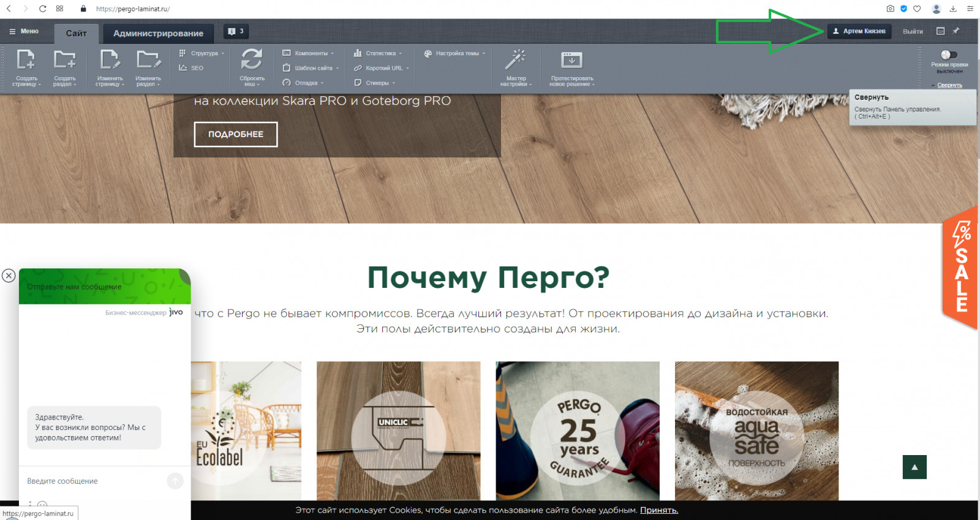The width and height of the screenshot is (980, 520).
Task: Click the panel settings icon beside Выйти
Action: [x=941, y=31]
